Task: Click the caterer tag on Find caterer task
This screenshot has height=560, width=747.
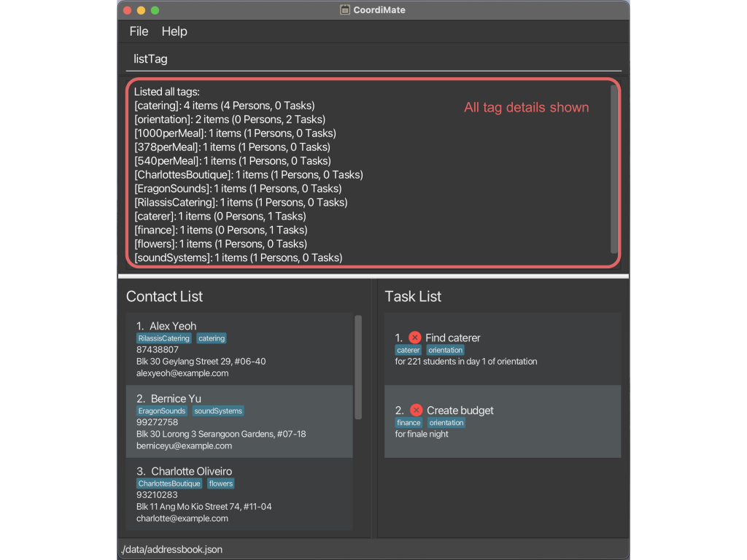Action: pyautogui.click(x=409, y=350)
